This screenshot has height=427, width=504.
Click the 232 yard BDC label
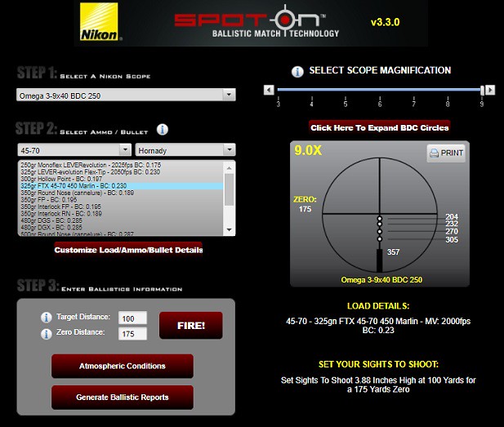click(x=452, y=224)
